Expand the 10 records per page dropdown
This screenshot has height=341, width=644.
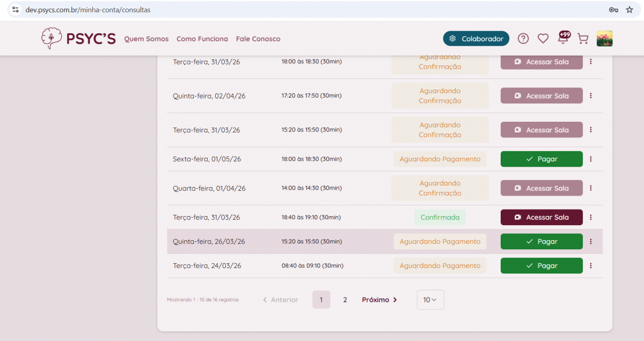(430, 300)
